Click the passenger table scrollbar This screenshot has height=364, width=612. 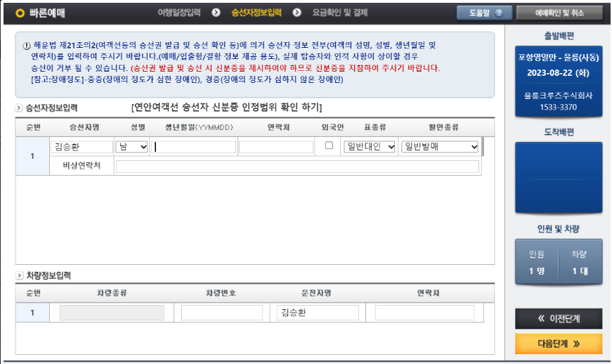(483, 146)
